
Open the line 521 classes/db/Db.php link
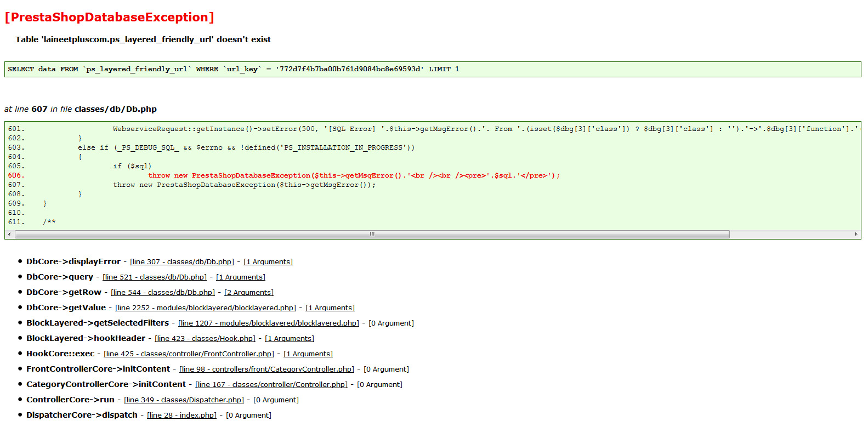click(155, 277)
